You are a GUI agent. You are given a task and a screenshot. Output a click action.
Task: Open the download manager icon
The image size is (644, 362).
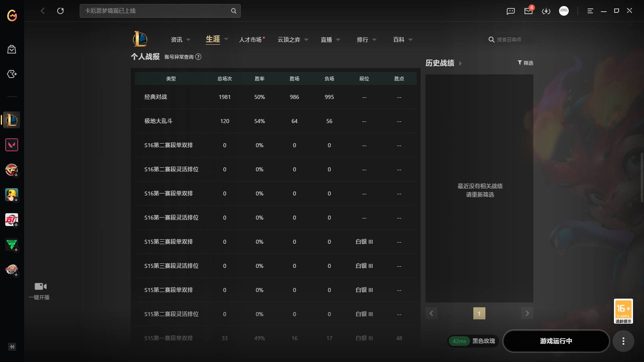point(546,11)
